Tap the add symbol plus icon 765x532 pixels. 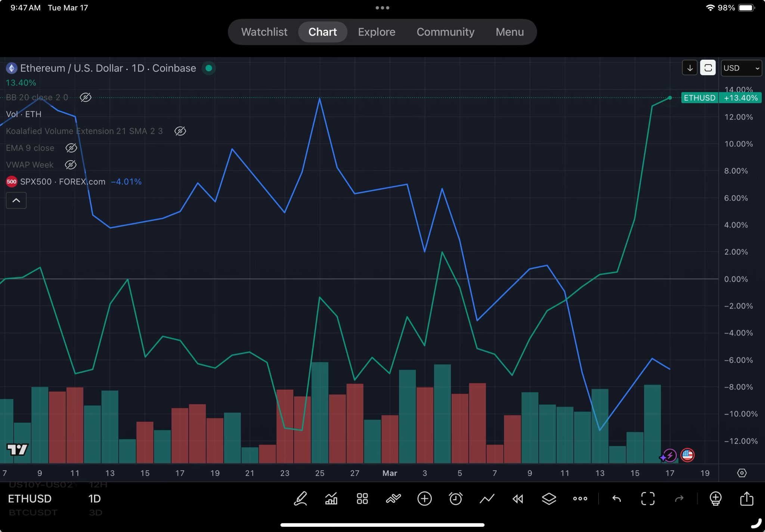pos(424,499)
